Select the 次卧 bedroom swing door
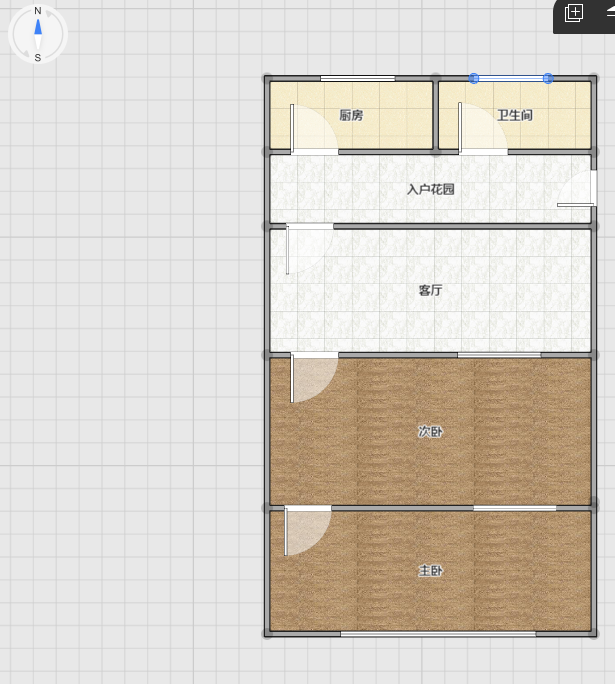 [314, 377]
